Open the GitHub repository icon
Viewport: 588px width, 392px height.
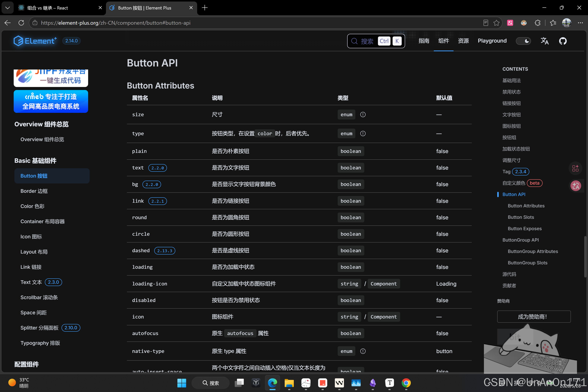tap(563, 41)
